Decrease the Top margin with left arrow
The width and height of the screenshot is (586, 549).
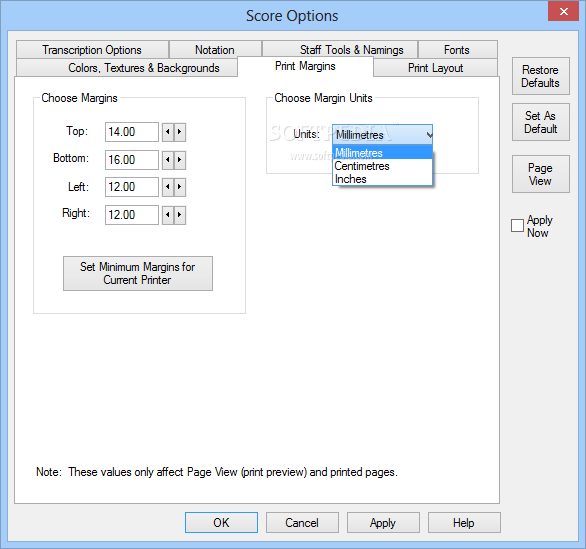(168, 132)
